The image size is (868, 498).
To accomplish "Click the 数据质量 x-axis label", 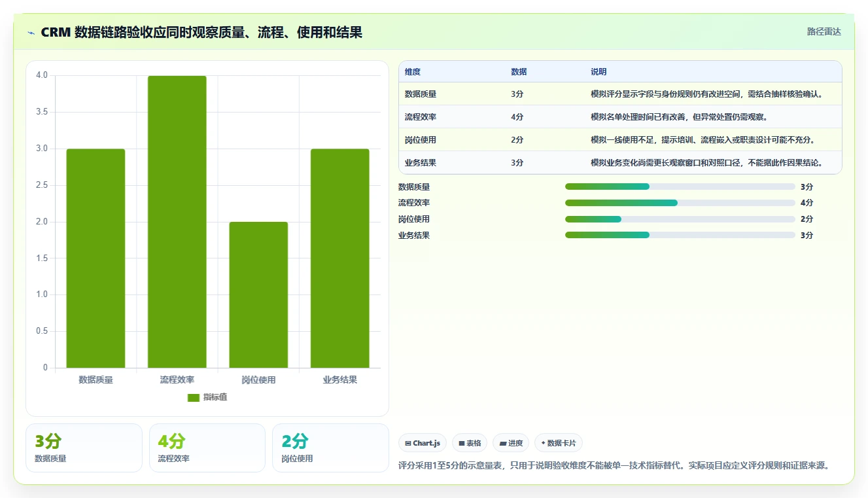I will tap(95, 380).
